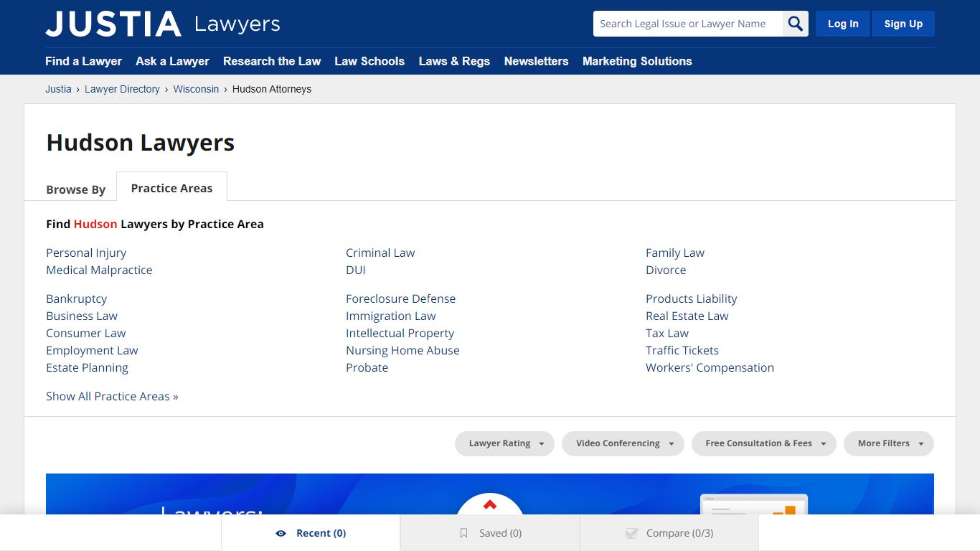Open the Recent eye icon tab
980x551 pixels.
click(x=311, y=533)
